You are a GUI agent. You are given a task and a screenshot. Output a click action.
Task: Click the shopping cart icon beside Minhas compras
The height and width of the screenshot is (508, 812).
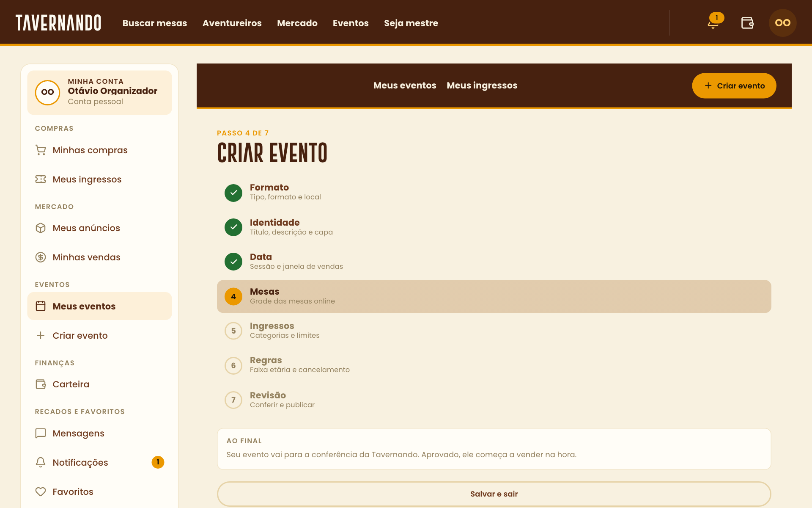[41, 150]
